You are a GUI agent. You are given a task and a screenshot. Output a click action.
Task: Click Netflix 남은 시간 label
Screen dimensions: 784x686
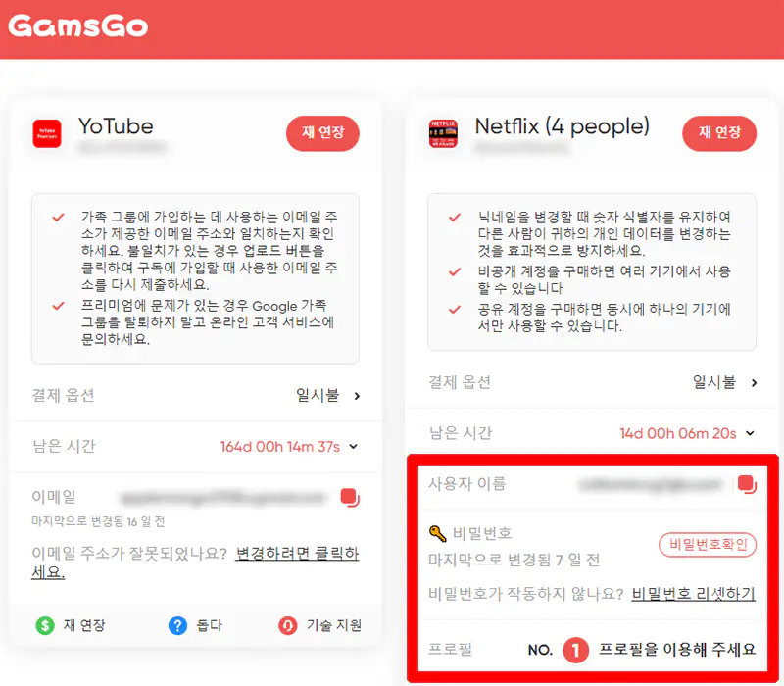pyautogui.click(x=461, y=433)
